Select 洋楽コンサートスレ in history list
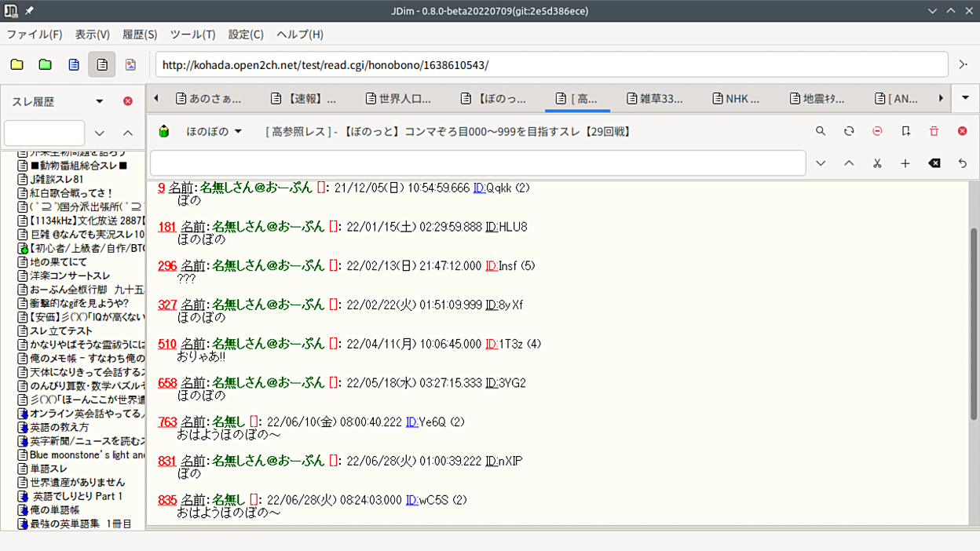Image resolution: width=980 pixels, height=551 pixels. click(69, 275)
